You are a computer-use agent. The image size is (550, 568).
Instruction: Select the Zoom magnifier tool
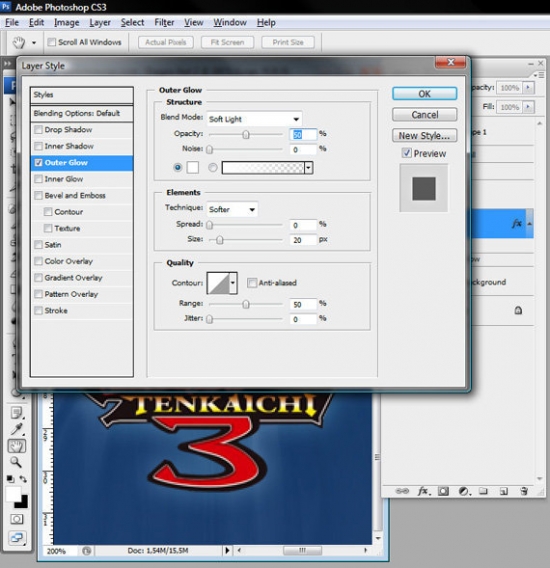point(16,462)
